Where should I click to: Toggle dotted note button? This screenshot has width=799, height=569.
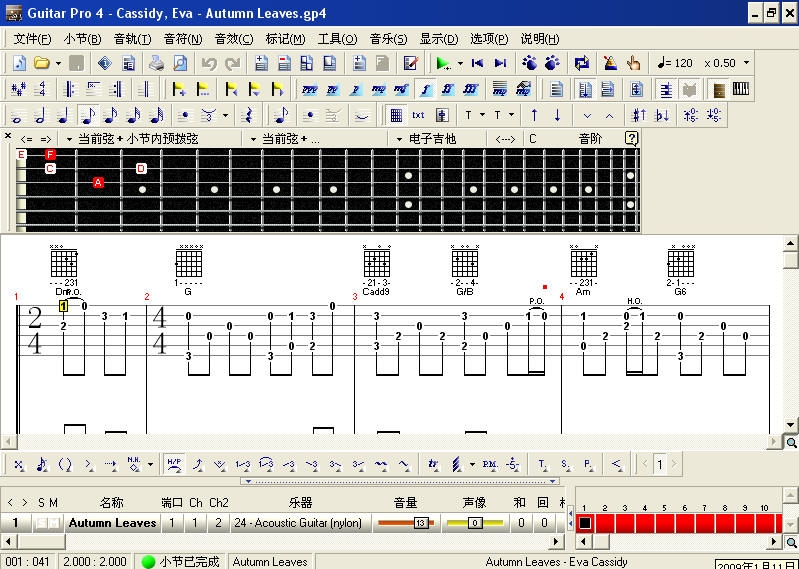tap(185, 116)
